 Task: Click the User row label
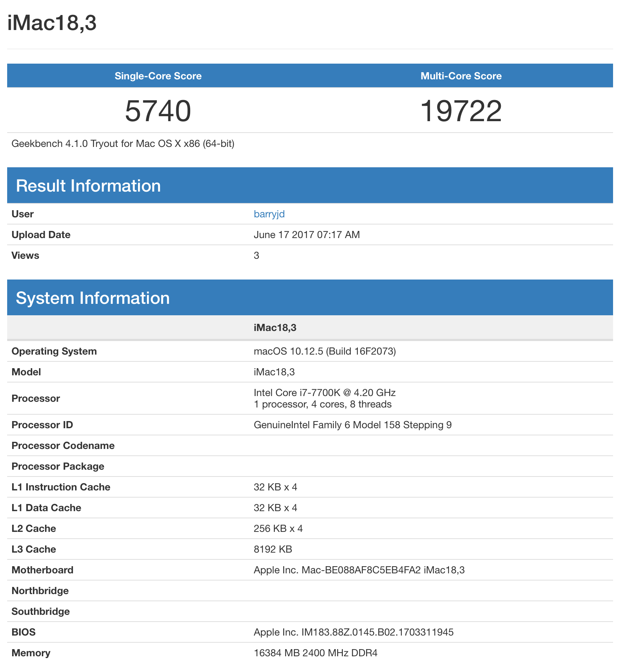click(x=23, y=214)
